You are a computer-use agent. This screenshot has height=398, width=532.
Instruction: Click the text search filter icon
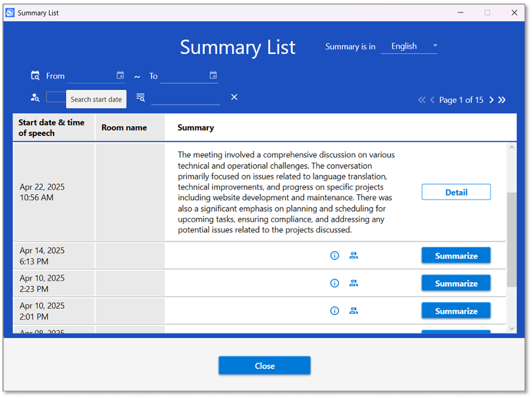[x=140, y=98]
